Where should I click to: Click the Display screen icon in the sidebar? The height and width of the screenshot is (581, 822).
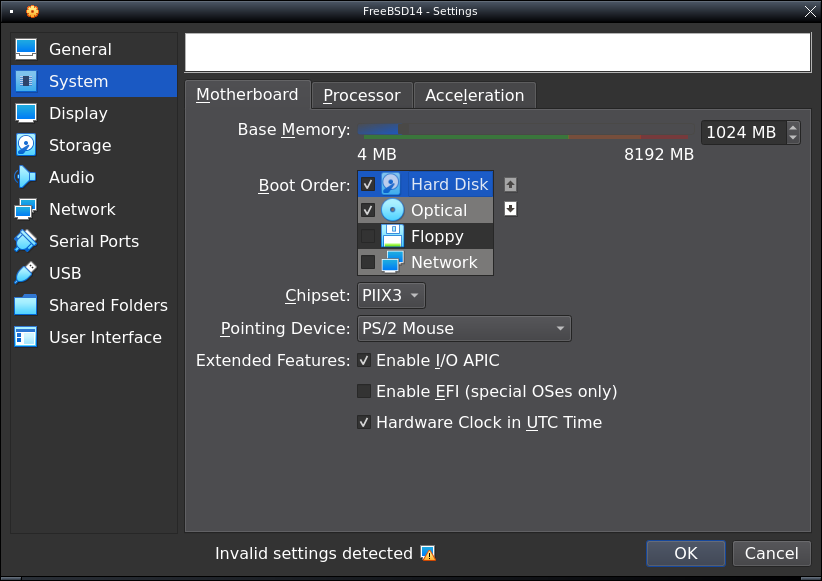(26, 113)
